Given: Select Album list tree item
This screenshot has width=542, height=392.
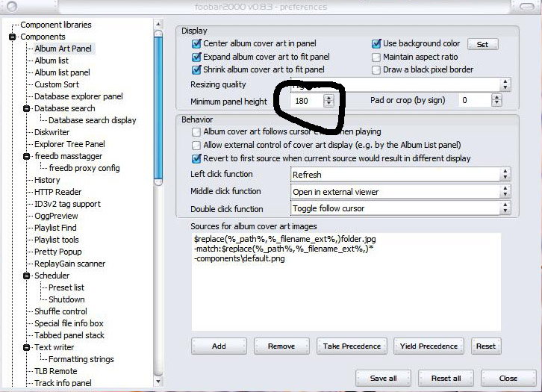Looking at the screenshot, I should point(52,60).
